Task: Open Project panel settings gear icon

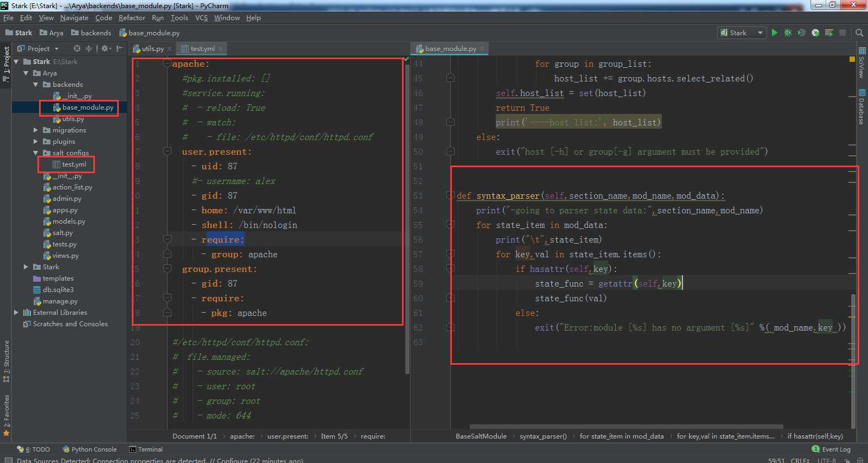Action: click(x=106, y=48)
